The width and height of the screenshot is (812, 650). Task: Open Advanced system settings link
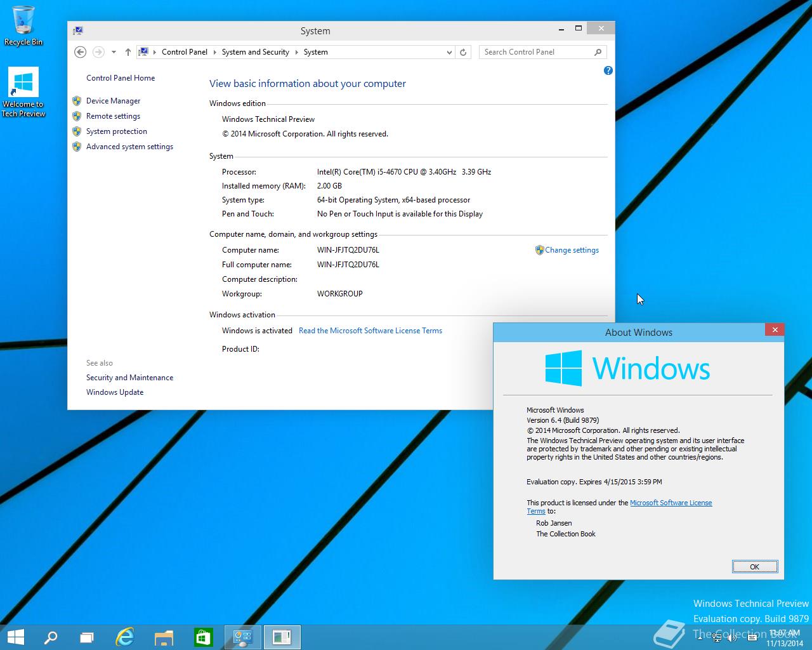(130, 147)
